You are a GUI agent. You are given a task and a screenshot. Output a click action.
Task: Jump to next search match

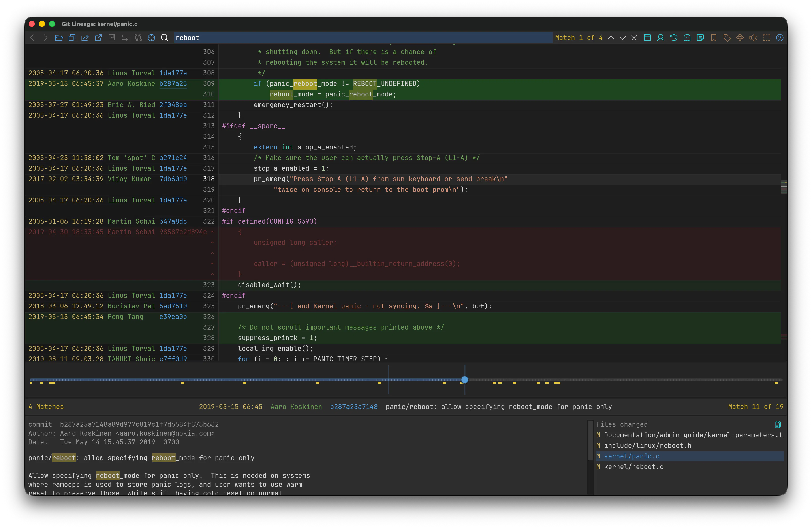[623, 38]
